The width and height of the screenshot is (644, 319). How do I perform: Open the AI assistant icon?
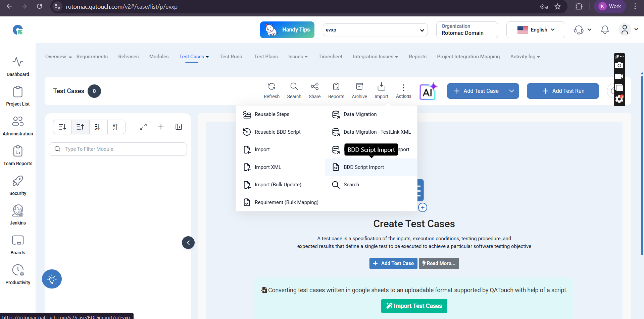click(428, 91)
